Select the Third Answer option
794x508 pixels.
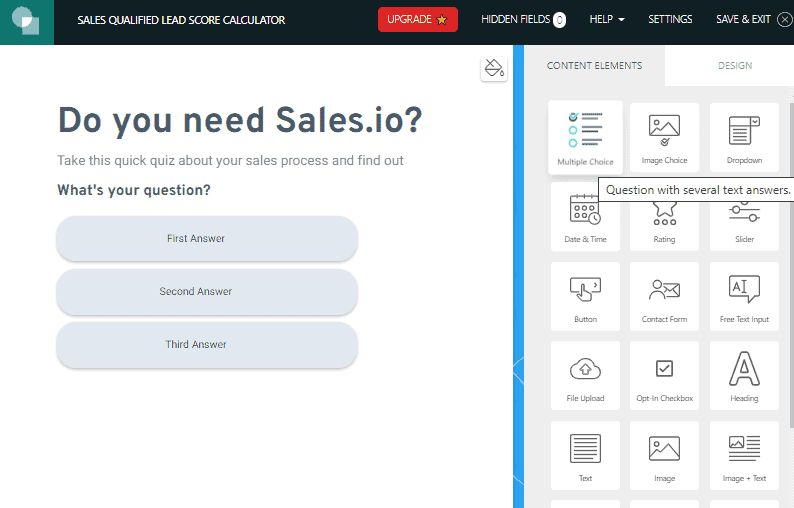tap(207, 344)
